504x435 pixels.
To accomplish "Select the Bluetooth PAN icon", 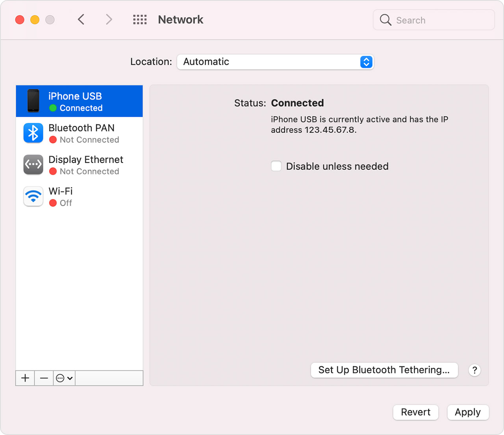I will (x=33, y=133).
